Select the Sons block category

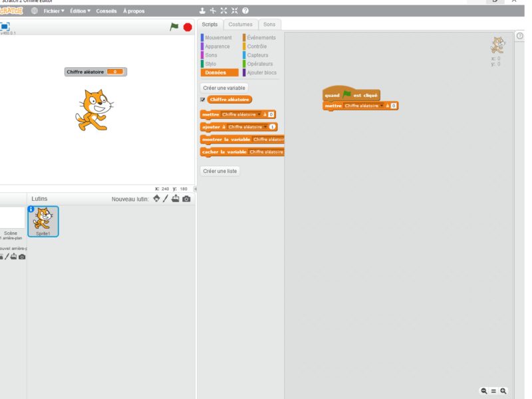(x=211, y=55)
